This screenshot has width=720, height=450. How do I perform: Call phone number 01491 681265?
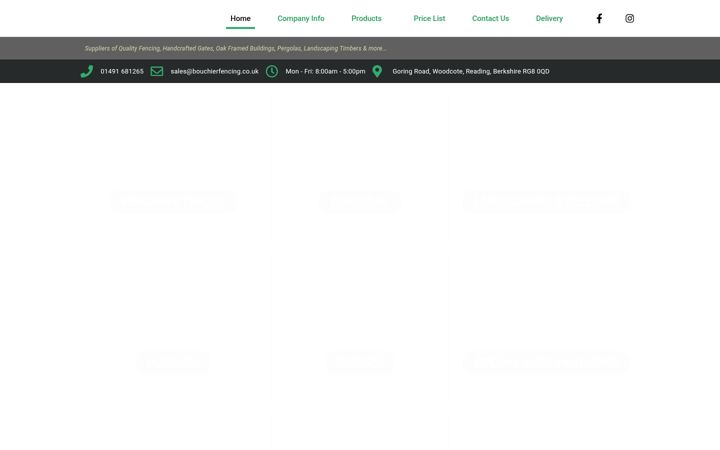coord(122,71)
